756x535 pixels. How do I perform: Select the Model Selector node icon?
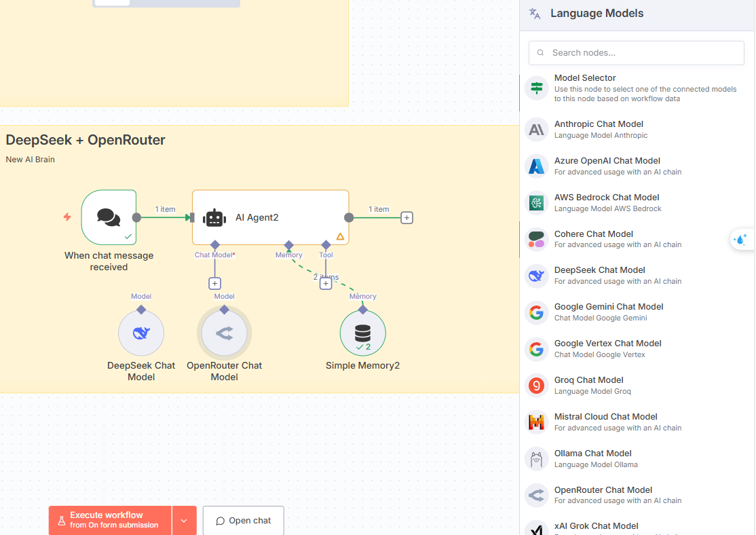click(537, 88)
